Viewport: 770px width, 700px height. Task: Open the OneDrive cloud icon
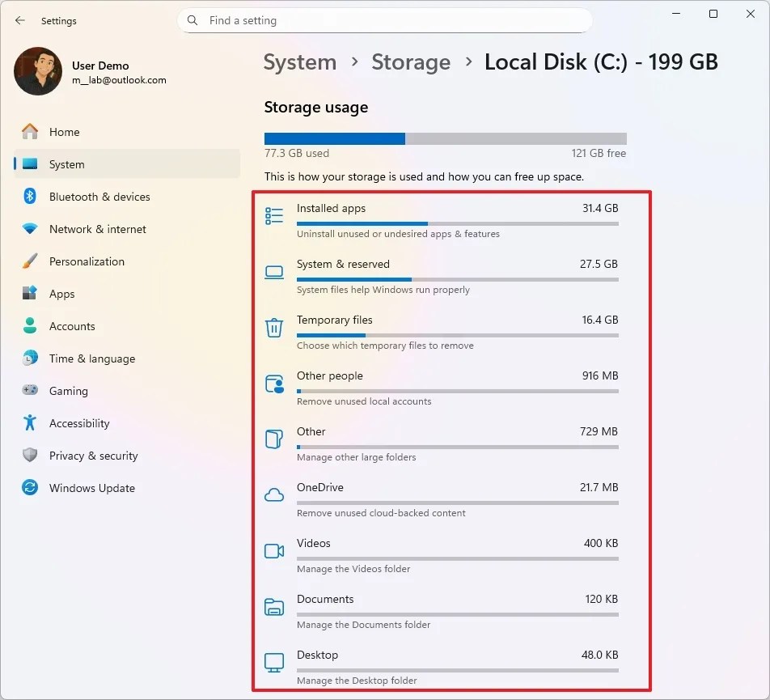[x=273, y=494]
